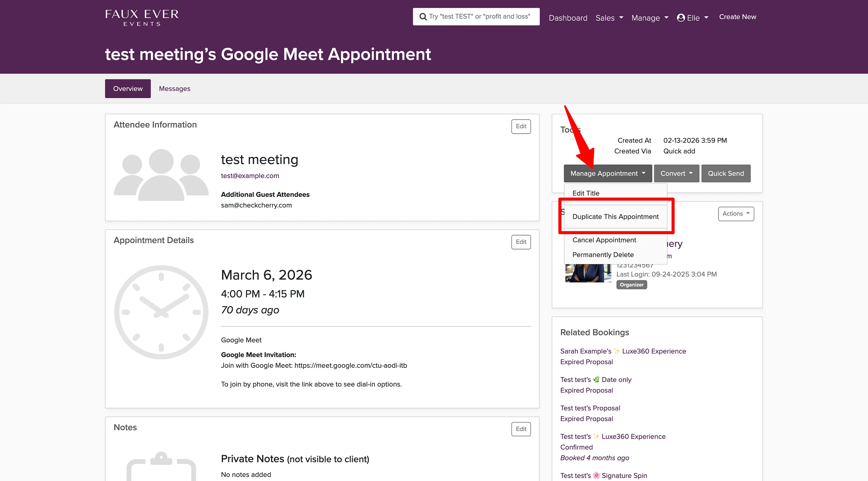Click the organizer profile photo
The height and width of the screenshot is (481, 868).
pos(588,273)
